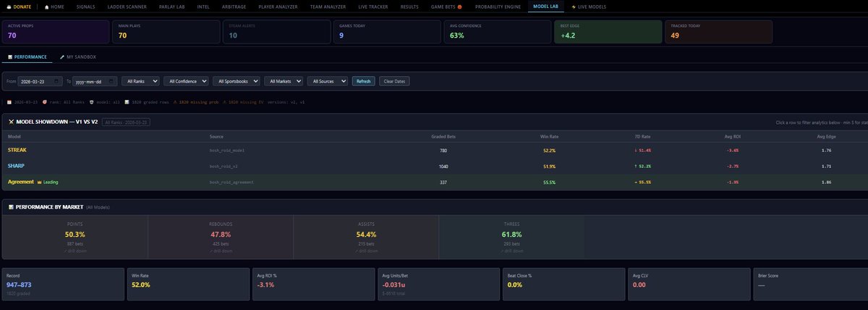Click the Steam Alerts stat card
Screen dimensions: 868x310
[276, 31]
